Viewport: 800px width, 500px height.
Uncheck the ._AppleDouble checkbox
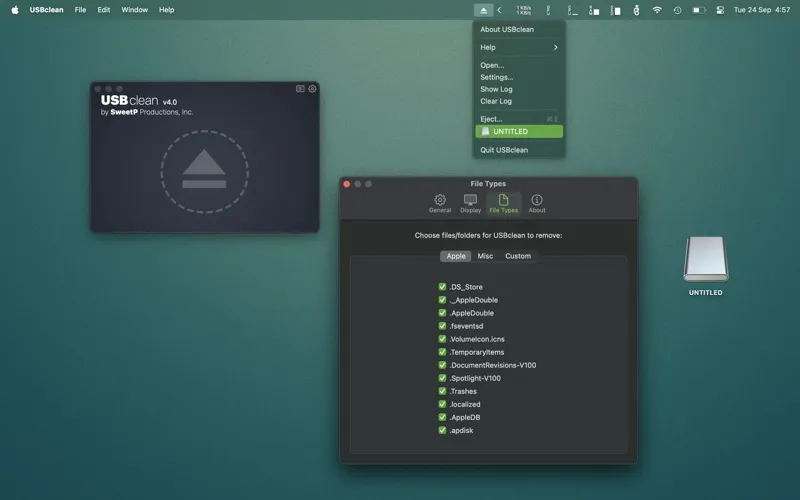click(x=442, y=300)
